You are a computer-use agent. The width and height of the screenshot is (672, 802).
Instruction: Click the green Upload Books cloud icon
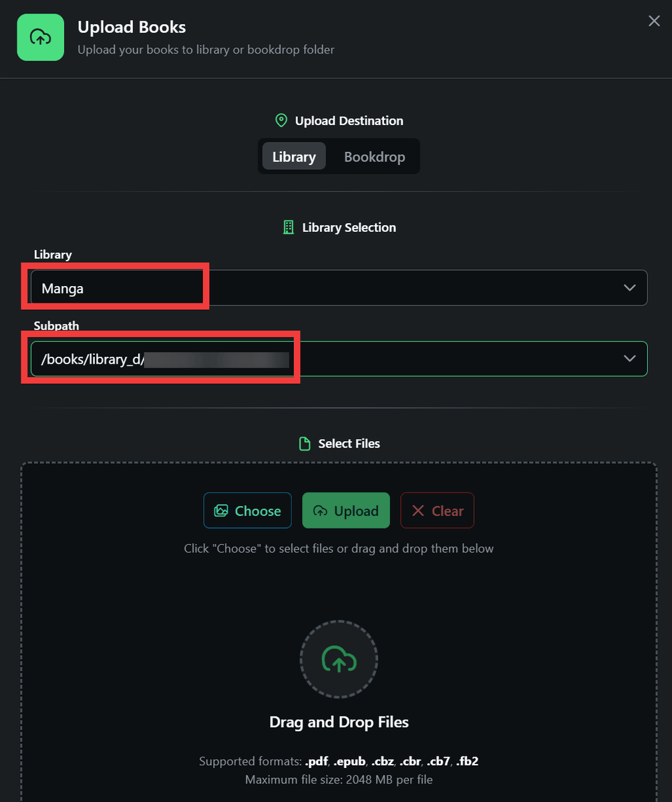(40, 37)
